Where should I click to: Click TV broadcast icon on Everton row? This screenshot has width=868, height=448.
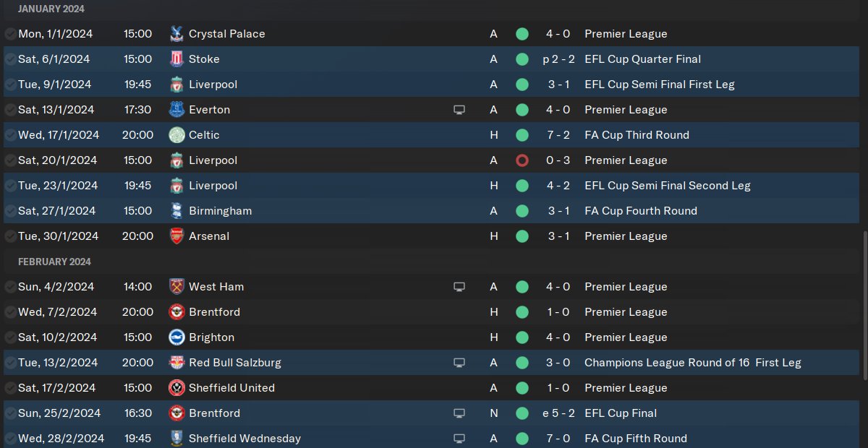(459, 110)
